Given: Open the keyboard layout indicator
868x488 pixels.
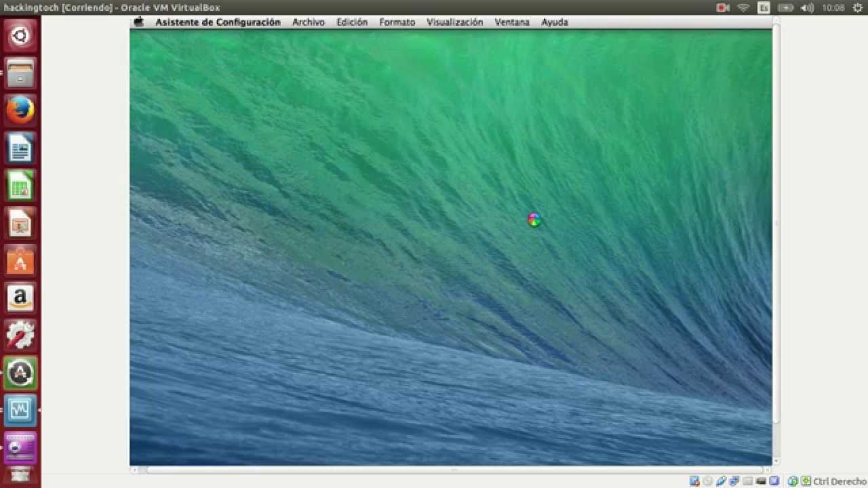Looking at the screenshot, I should (764, 7).
